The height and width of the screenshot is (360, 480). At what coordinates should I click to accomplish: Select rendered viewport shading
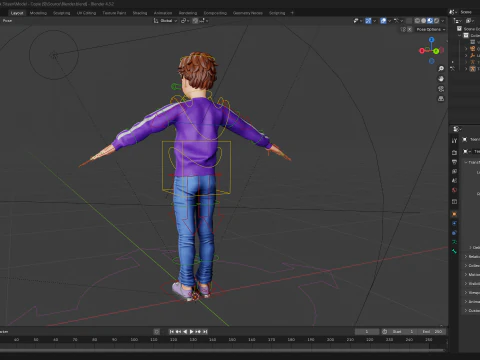point(436,21)
